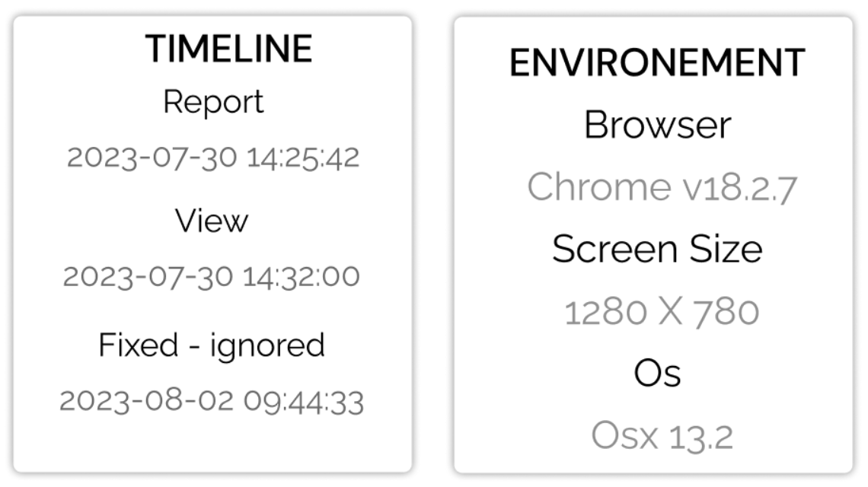Click the date in the View timestamp
This screenshot has width=868, height=487.
click(148, 276)
